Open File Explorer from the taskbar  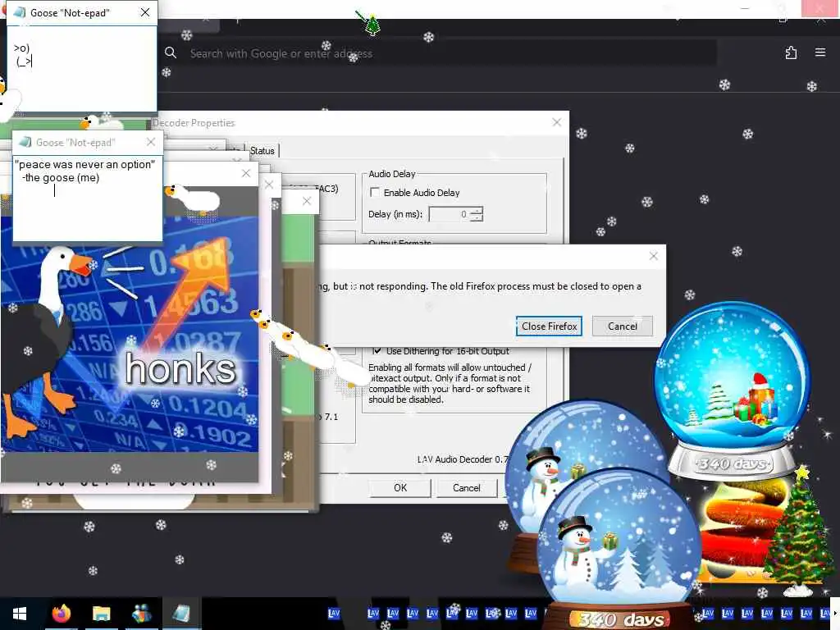tap(101, 614)
